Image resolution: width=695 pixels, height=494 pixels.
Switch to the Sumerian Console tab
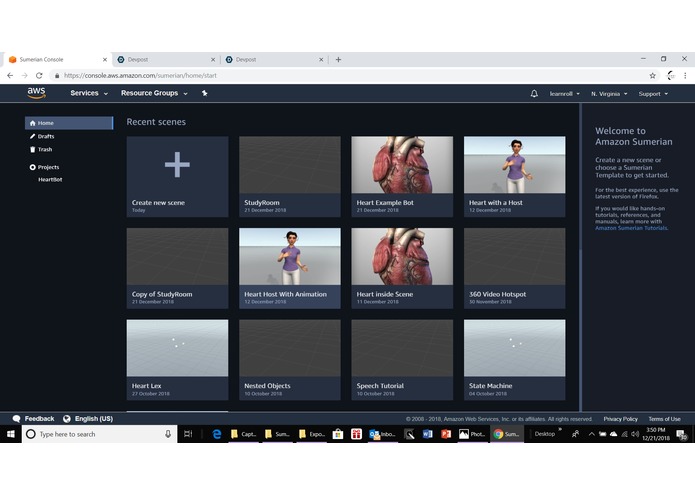tap(57, 59)
